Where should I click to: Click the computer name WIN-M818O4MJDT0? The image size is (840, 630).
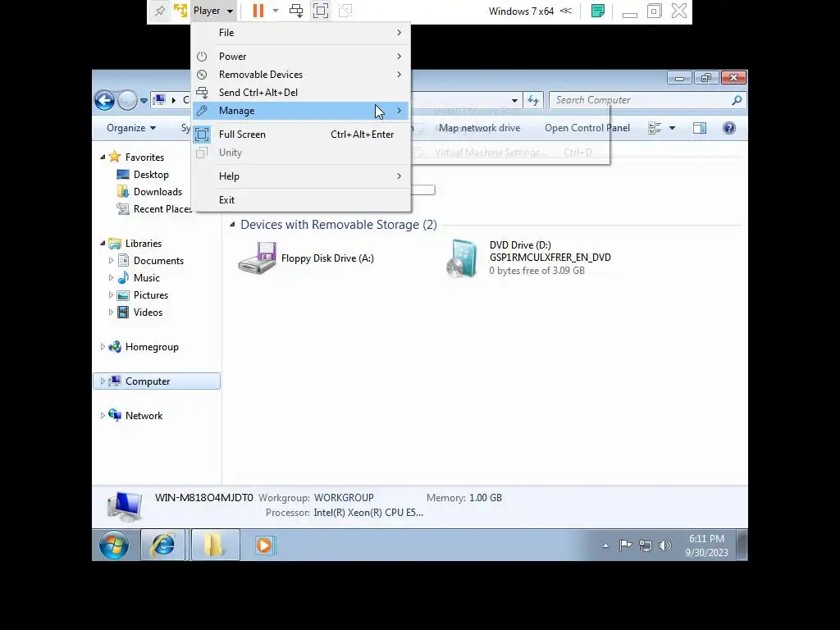coord(204,498)
